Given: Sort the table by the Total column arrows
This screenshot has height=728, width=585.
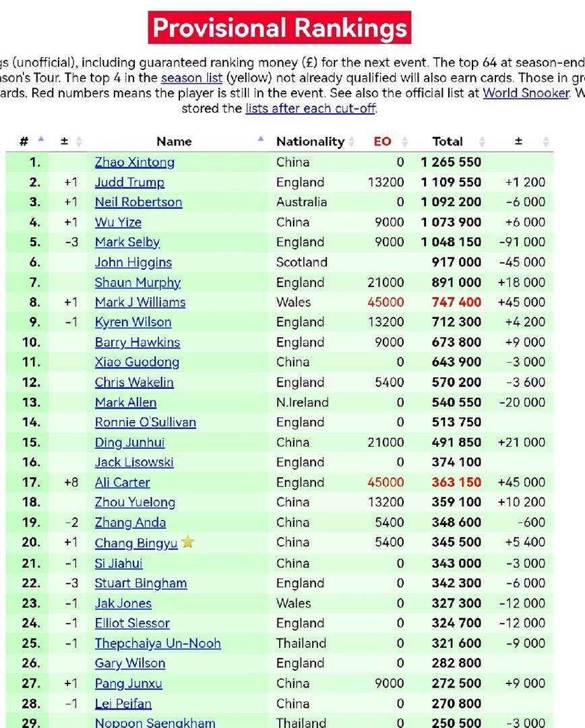Looking at the screenshot, I should (x=482, y=141).
